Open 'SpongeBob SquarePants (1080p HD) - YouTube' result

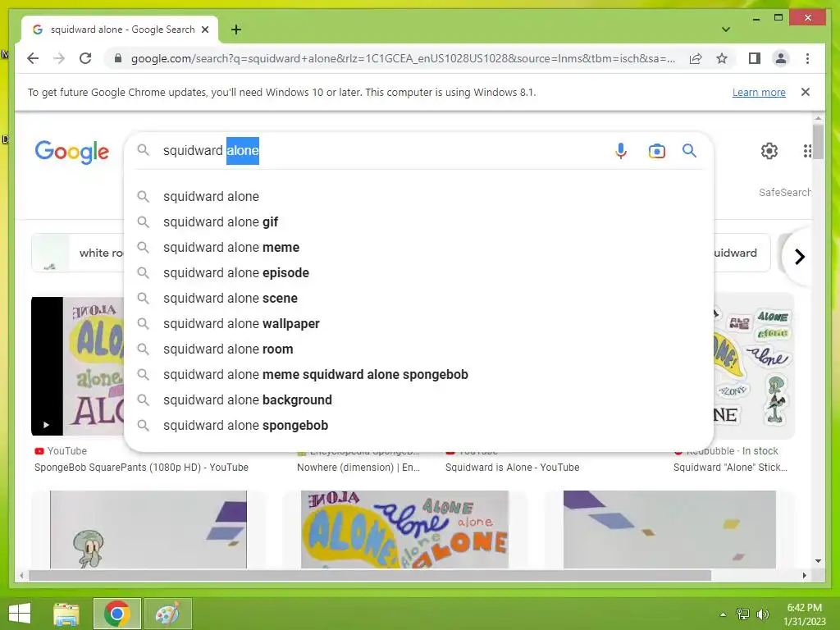tap(141, 467)
